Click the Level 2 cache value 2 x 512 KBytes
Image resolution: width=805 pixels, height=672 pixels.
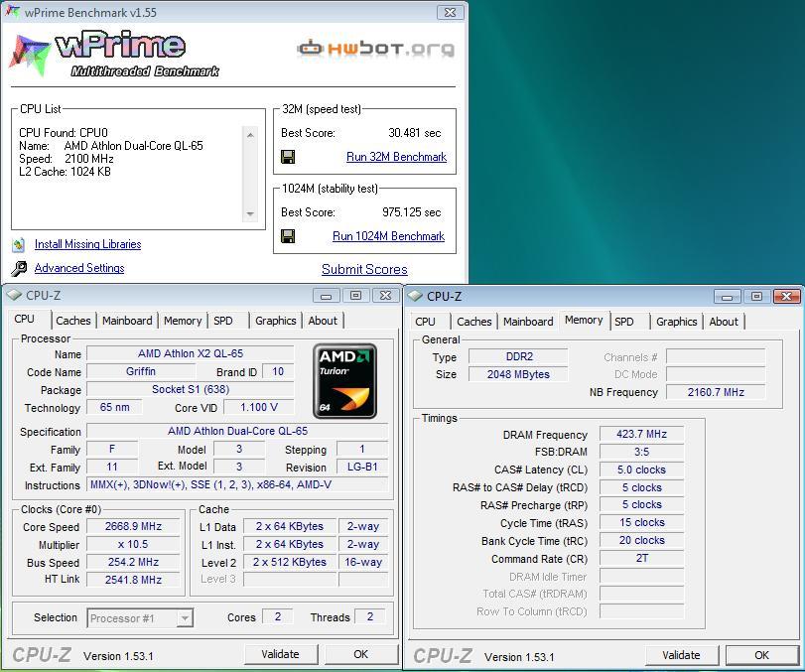pyautogui.click(x=290, y=562)
